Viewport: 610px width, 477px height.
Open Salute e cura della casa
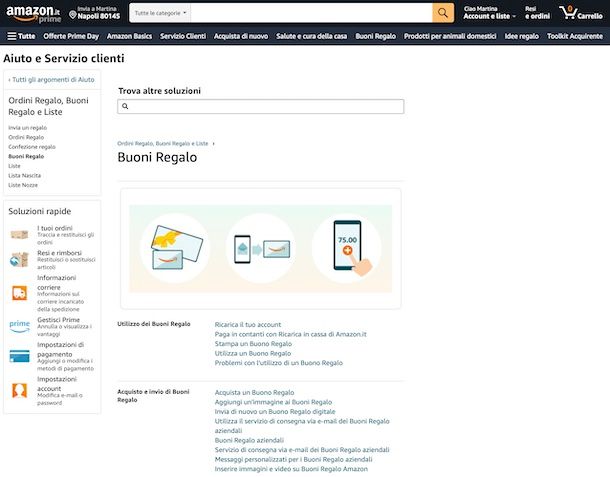312,36
